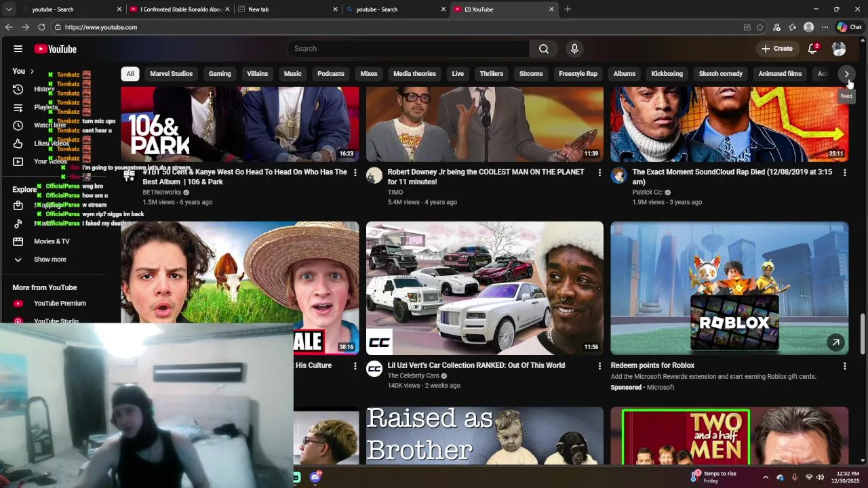Select the Sketch comedy chip
The height and width of the screenshot is (488, 868).
tap(721, 74)
